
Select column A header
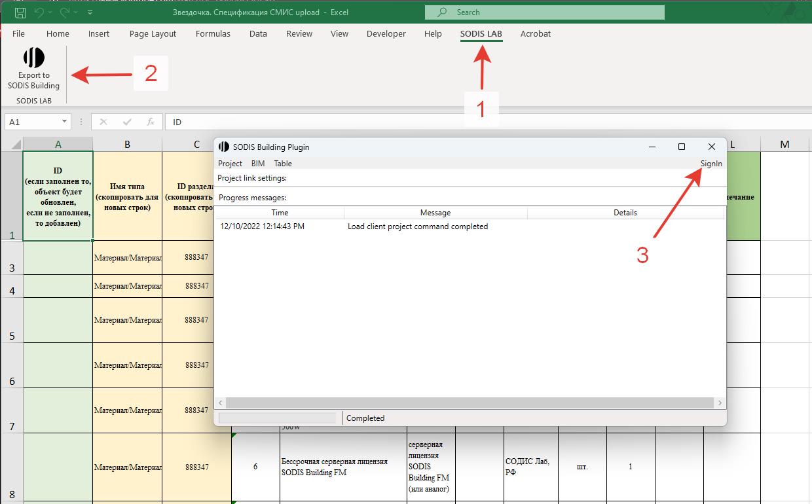tap(58, 144)
